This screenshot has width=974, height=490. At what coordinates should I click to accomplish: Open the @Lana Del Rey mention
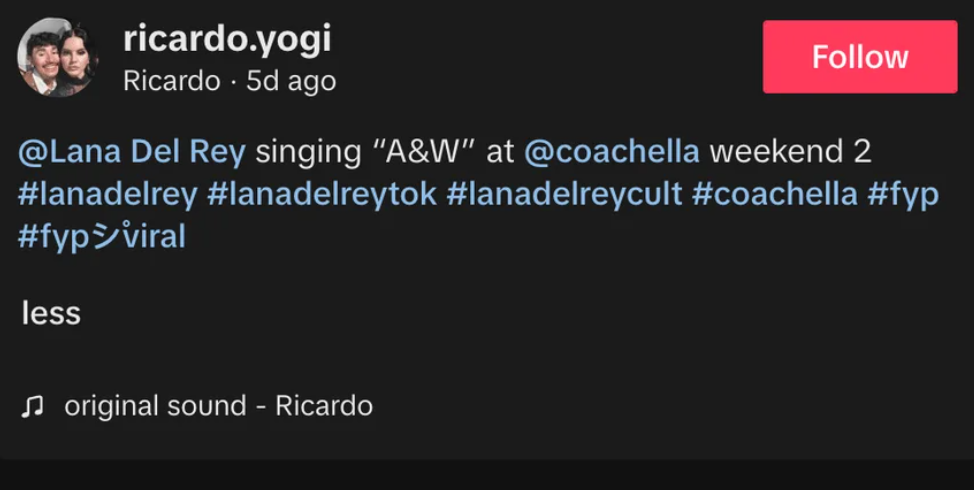click(x=132, y=152)
